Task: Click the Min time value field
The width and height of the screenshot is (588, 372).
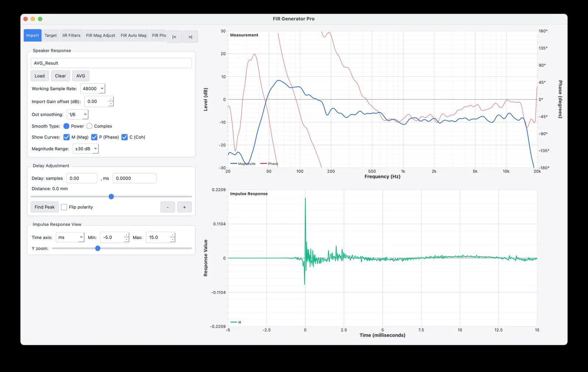Action: click(112, 237)
